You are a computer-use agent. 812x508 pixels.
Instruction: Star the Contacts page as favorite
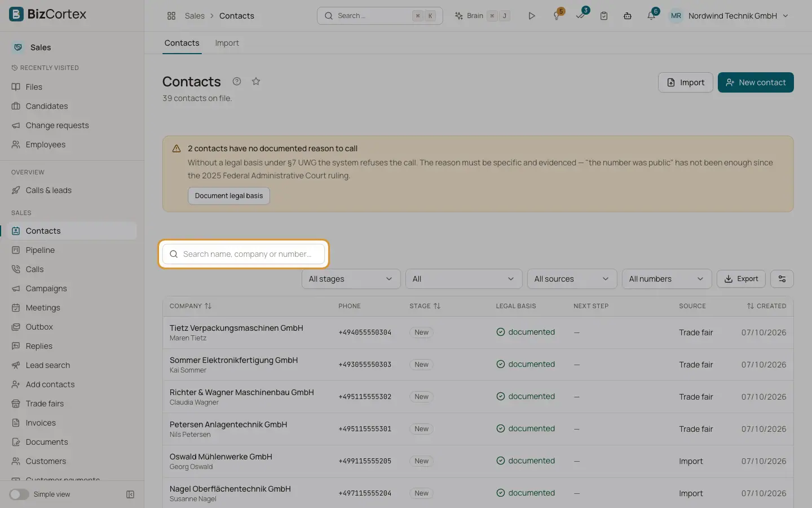click(x=256, y=81)
